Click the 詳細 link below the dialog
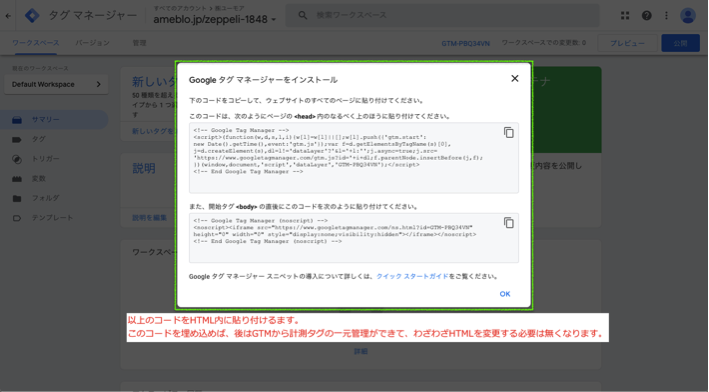 [361, 351]
